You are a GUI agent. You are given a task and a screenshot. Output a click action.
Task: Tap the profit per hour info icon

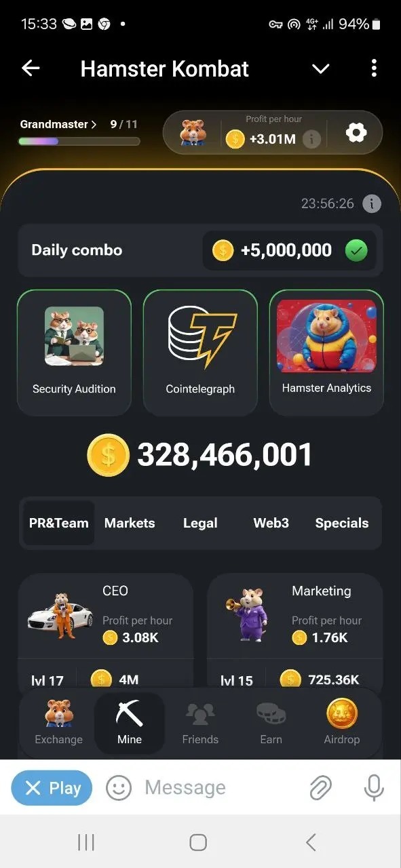pos(311,140)
